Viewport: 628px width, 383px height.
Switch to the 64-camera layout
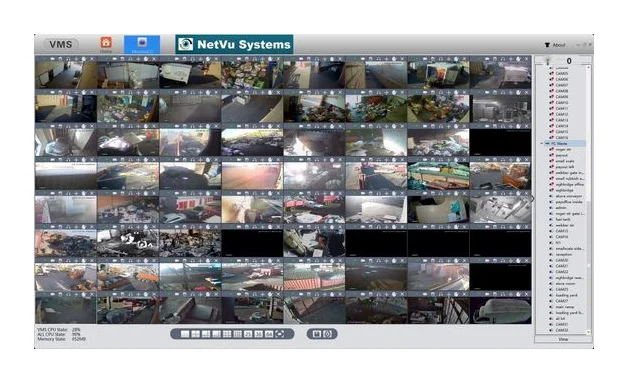click(269, 334)
